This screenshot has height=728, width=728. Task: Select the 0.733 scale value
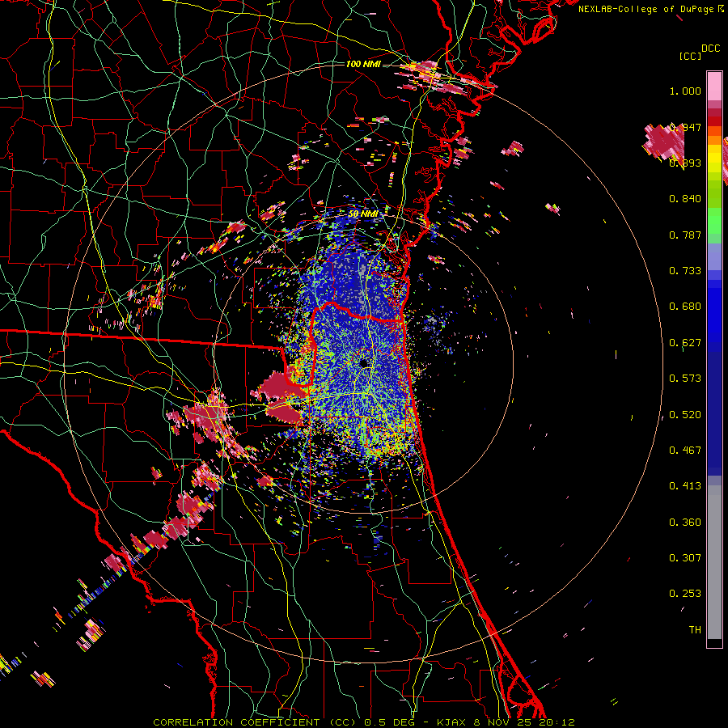tap(685, 271)
